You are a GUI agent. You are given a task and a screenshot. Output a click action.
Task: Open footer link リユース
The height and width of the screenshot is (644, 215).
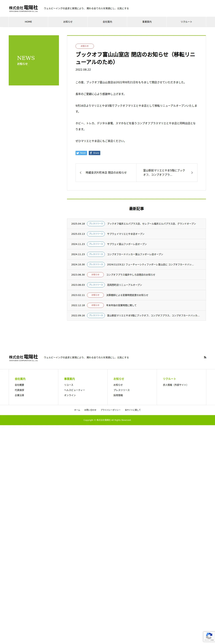(x=69, y=385)
